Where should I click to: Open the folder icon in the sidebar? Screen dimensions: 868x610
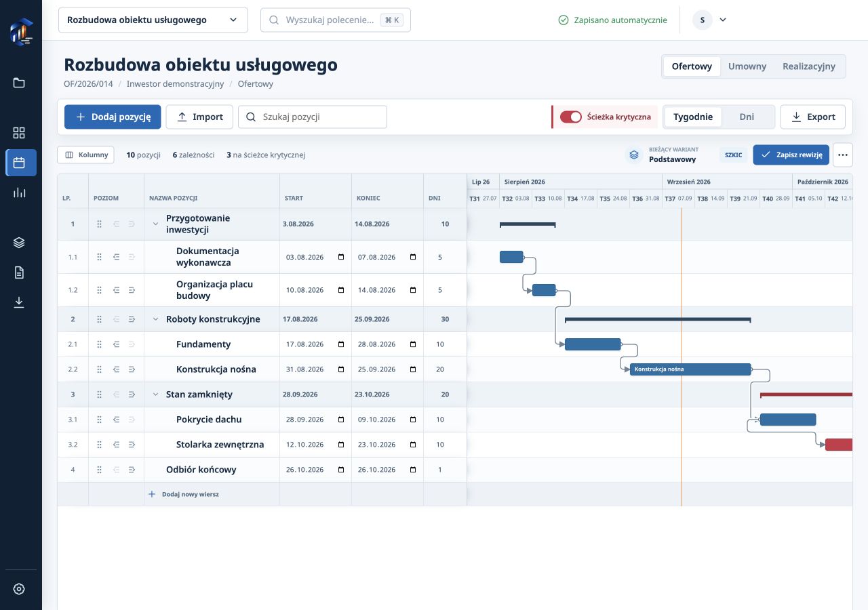coord(19,83)
